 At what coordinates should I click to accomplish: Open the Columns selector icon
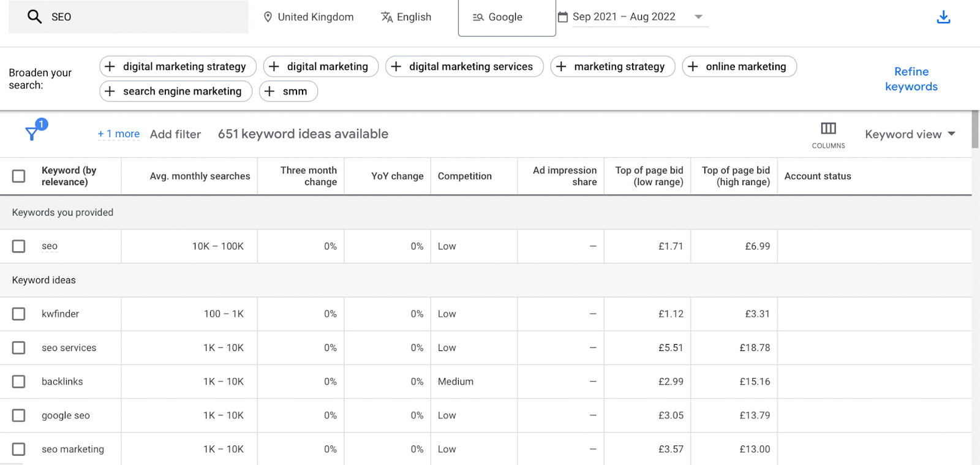828,129
